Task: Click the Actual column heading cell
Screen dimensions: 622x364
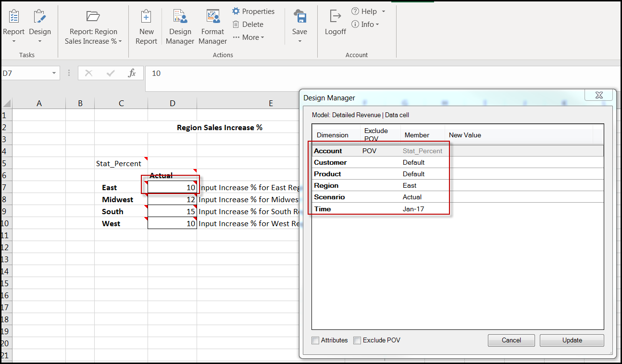Action: tap(173, 175)
